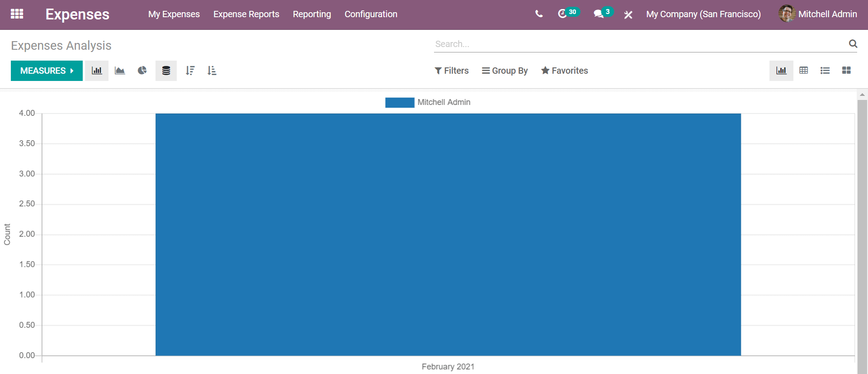Viewport: 868px width, 374px height.
Task: Click the Expenses Analysis breadcrumb title
Action: coord(61,46)
